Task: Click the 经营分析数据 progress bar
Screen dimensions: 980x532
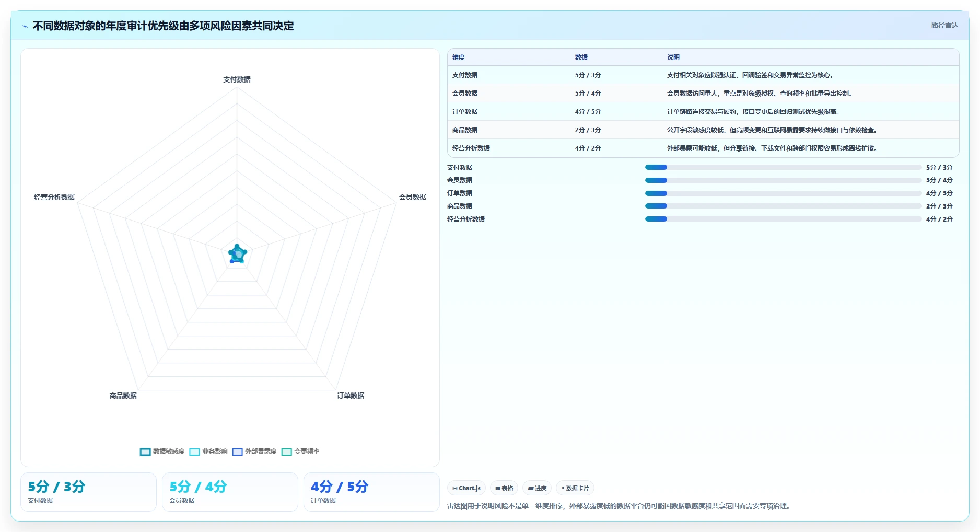Action: (783, 219)
